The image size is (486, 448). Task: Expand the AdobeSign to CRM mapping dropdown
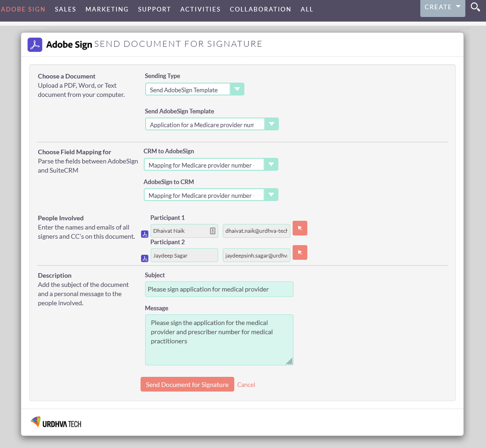click(x=211, y=195)
